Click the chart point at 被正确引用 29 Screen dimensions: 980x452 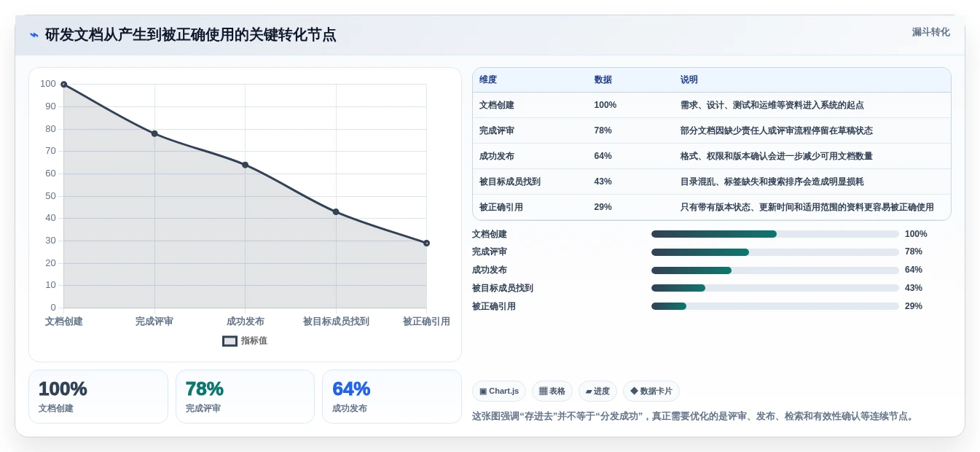coord(426,243)
